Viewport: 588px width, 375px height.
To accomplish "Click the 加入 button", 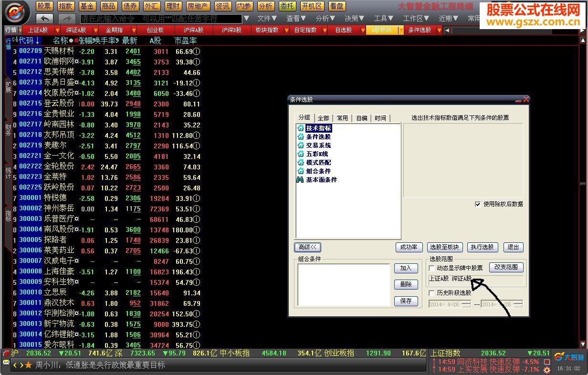I will (x=406, y=268).
